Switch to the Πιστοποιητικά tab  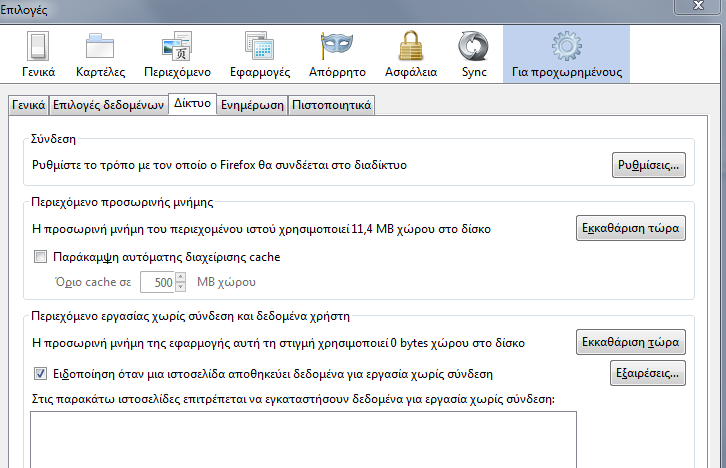[x=332, y=105]
